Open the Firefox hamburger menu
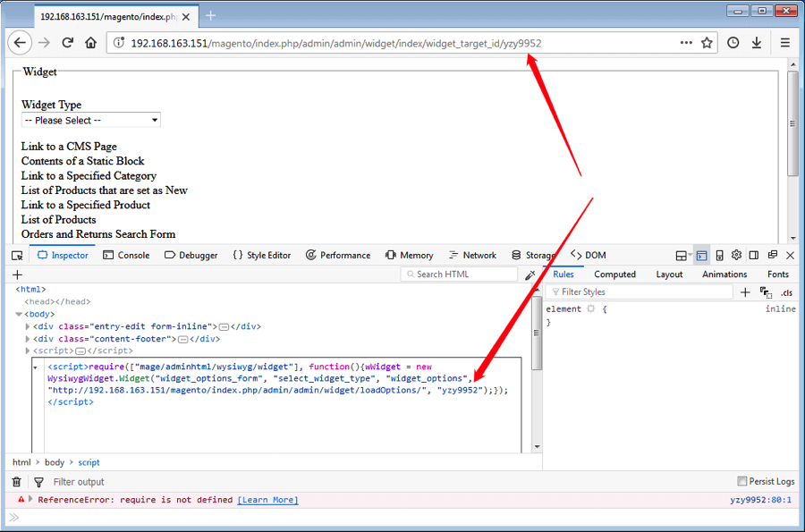The width and height of the screenshot is (805, 532). [784, 43]
